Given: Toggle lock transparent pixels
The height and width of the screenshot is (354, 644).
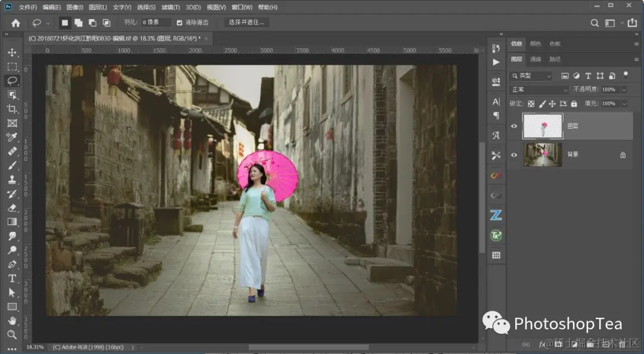Looking at the screenshot, I should pos(531,104).
